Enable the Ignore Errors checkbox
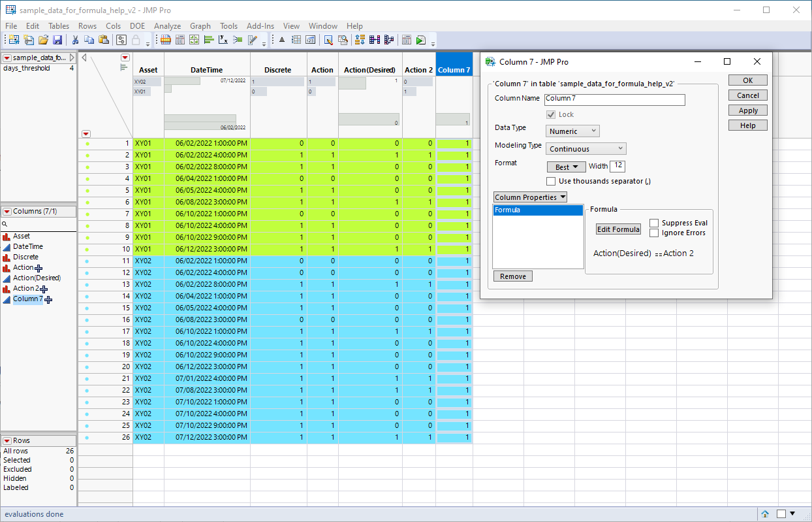Viewport: 812px width, 522px height. 654,233
